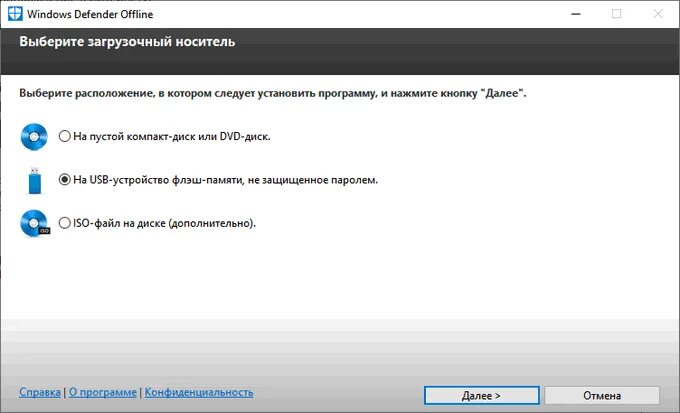Proceed with the 'Далее >' button

(x=482, y=396)
